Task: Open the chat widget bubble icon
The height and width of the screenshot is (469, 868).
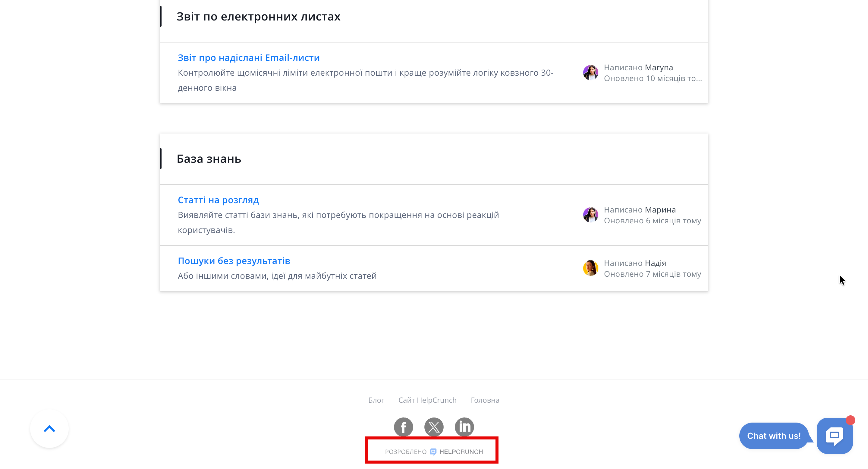Action: click(x=834, y=436)
